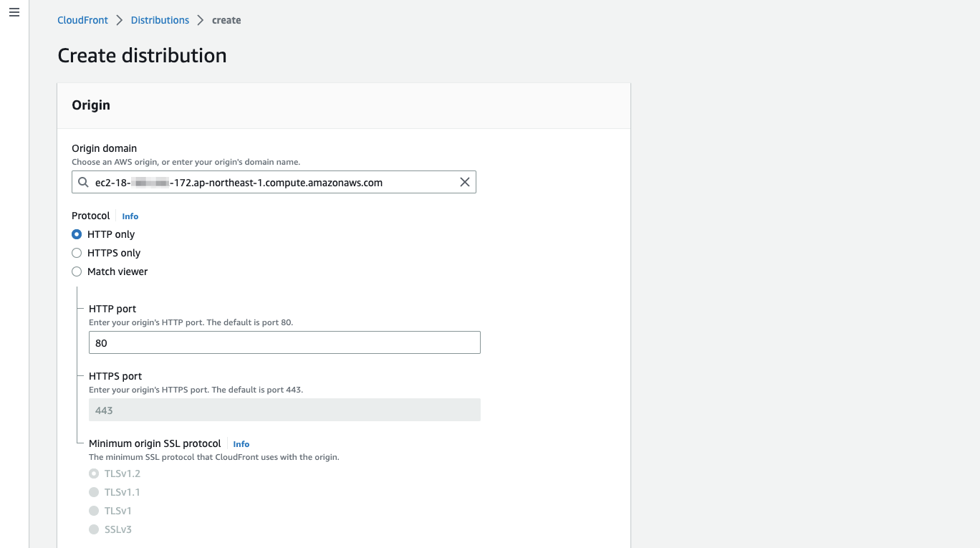Select HTTP only protocol
The image size is (980, 548).
point(77,234)
